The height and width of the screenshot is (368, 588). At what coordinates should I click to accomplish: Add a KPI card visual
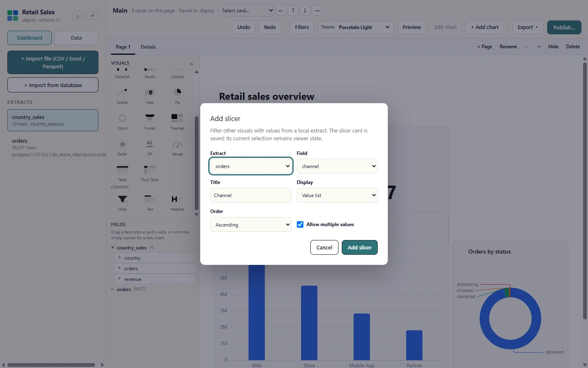[x=150, y=148]
